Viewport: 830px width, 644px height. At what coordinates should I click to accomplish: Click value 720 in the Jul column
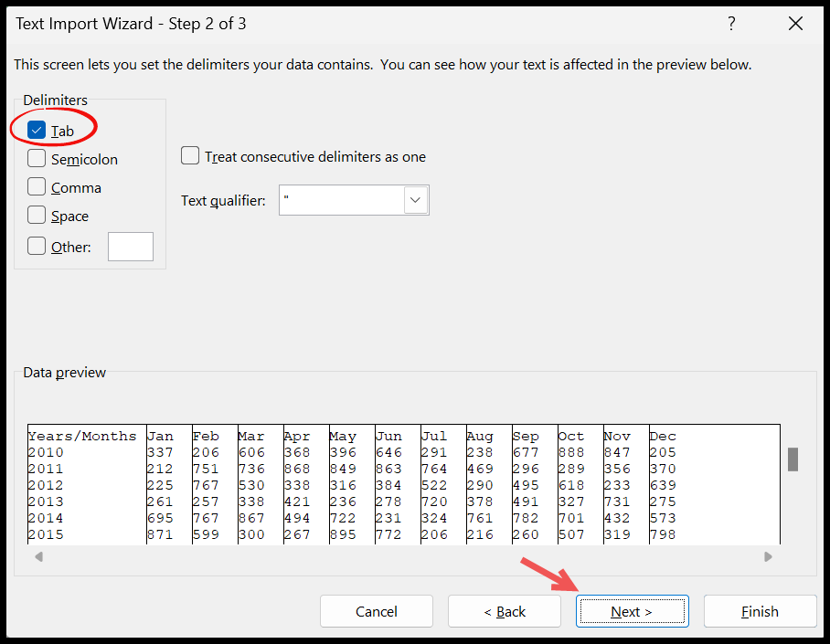pos(434,501)
